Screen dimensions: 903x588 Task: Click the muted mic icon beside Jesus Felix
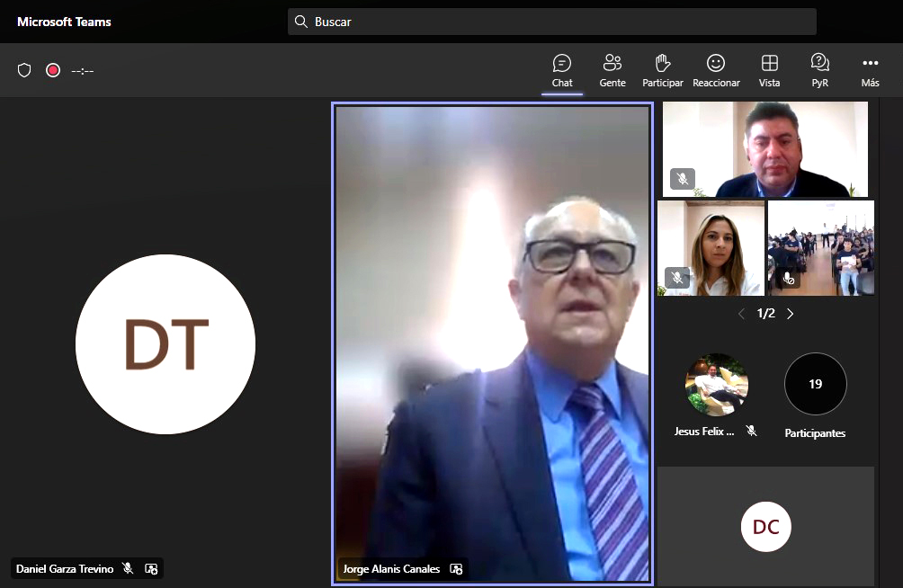751,432
